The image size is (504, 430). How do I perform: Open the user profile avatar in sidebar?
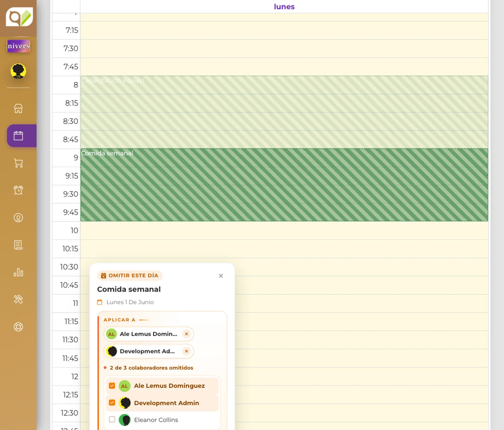18,71
